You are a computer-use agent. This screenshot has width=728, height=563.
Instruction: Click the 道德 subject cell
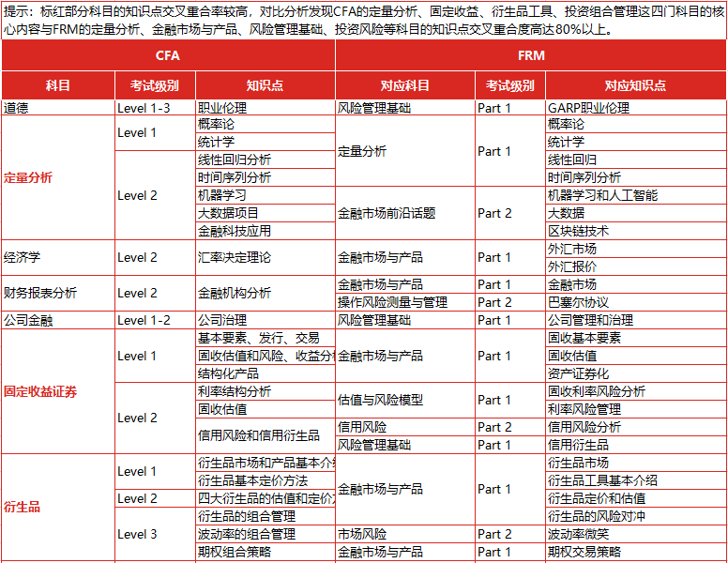click(x=58, y=108)
